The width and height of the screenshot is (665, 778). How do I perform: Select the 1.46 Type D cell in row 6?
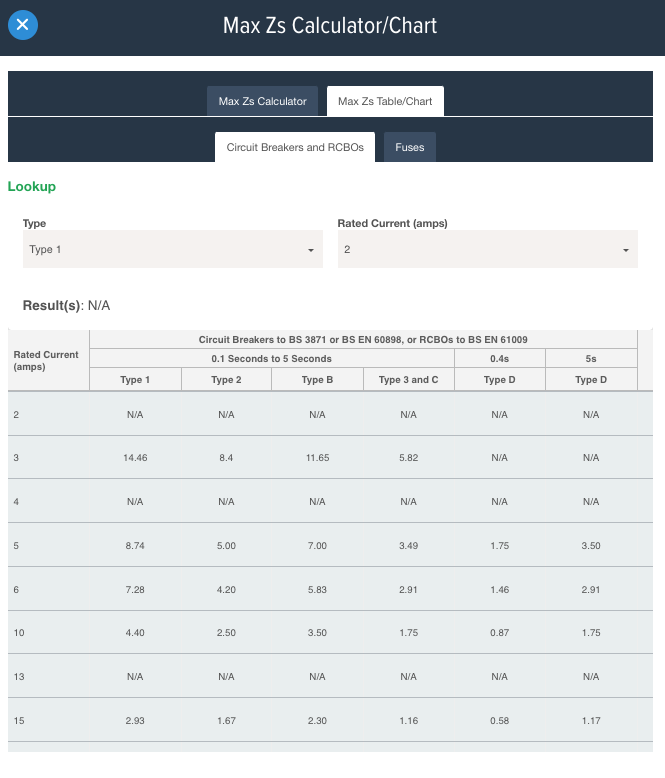point(500,590)
